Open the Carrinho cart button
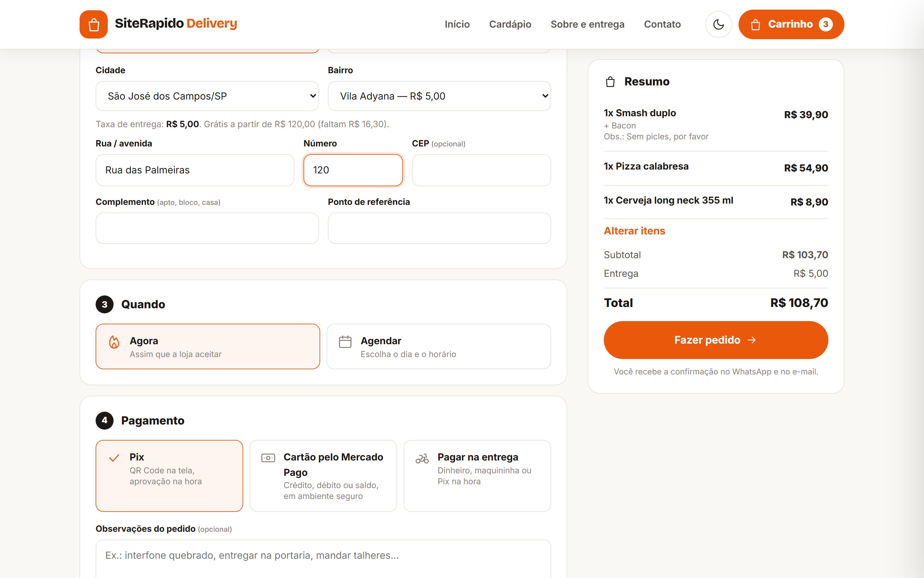Screen dimensions: 924x578 (x=791, y=24)
